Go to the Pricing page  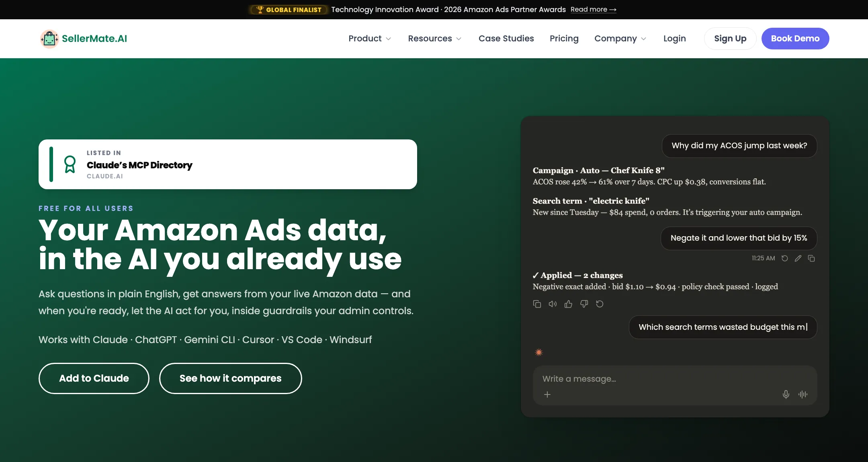[564, 39]
